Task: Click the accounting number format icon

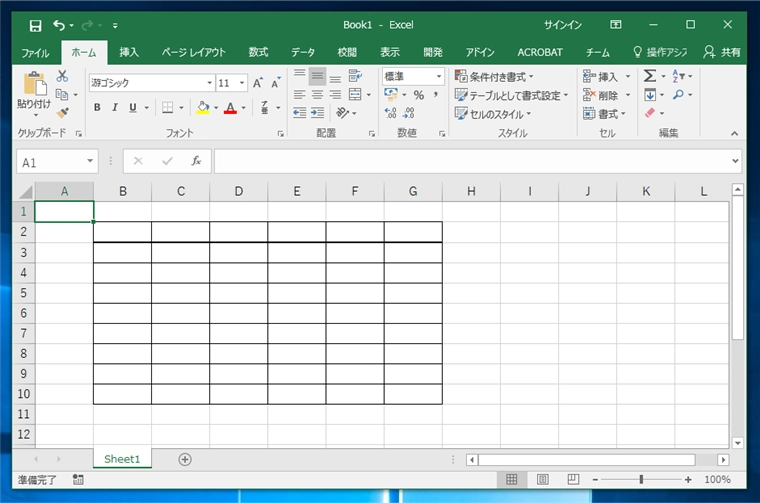Action: [x=391, y=94]
